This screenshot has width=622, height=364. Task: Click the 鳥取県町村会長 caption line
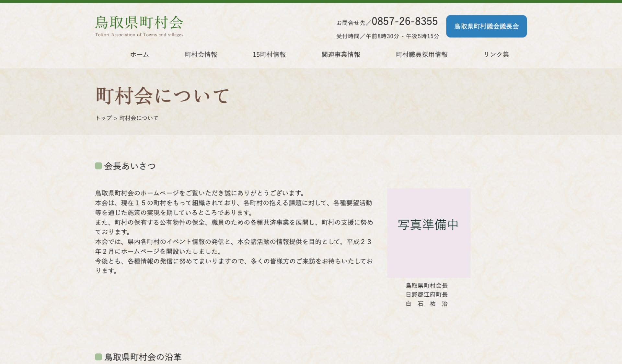tap(427, 286)
